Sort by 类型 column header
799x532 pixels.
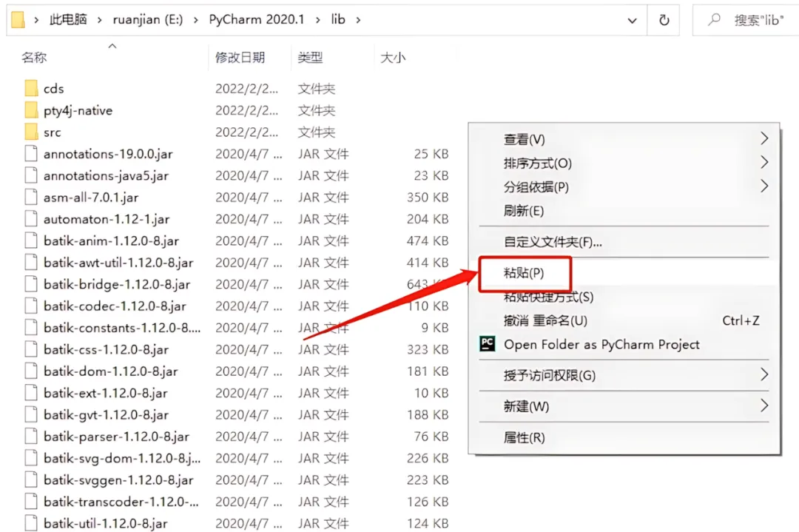(310, 58)
